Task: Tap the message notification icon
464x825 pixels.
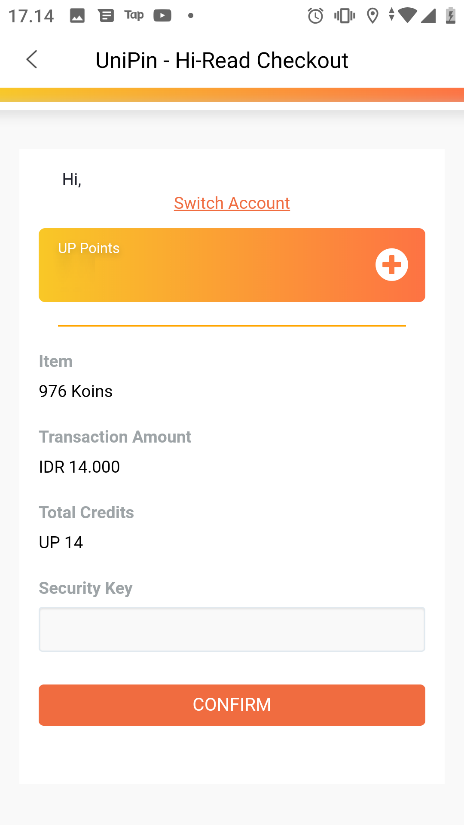Action: pos(106,16)
